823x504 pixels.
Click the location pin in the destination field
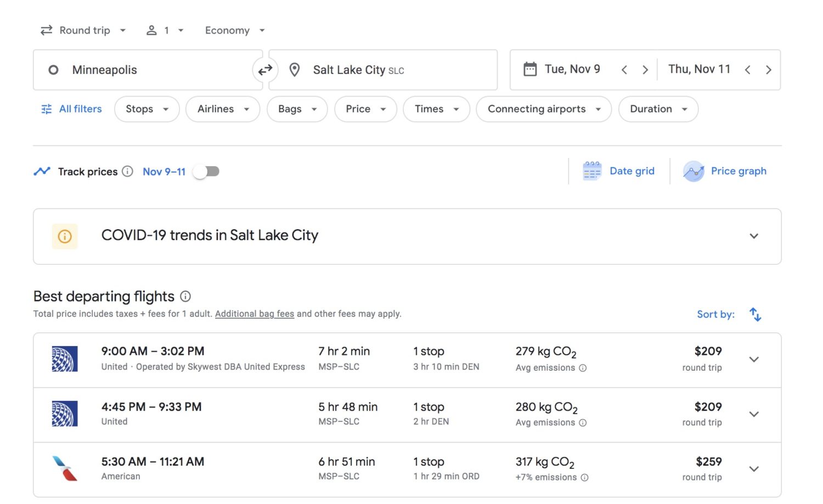[x=295, y=70]
